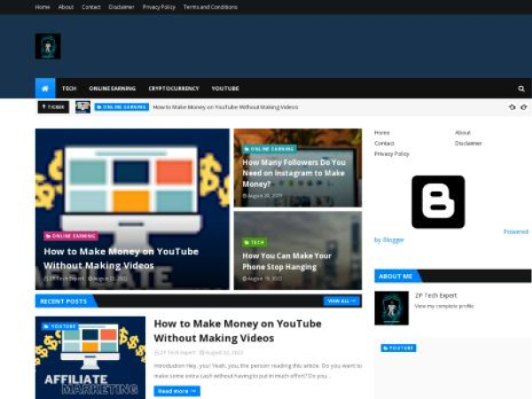Click the site logo in header
Image resolution: width=532 pixels, height=399 pixels.
click(48, 46)
